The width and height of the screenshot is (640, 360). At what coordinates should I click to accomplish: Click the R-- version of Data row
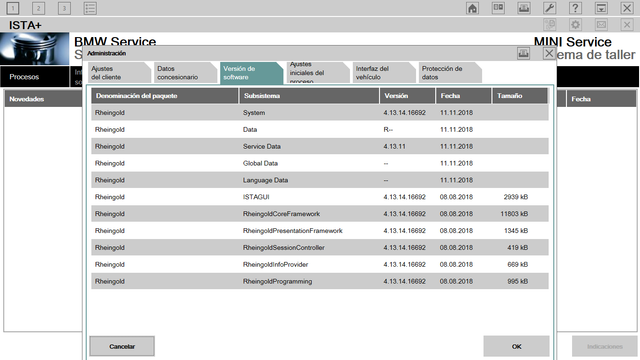click(388, 129)
